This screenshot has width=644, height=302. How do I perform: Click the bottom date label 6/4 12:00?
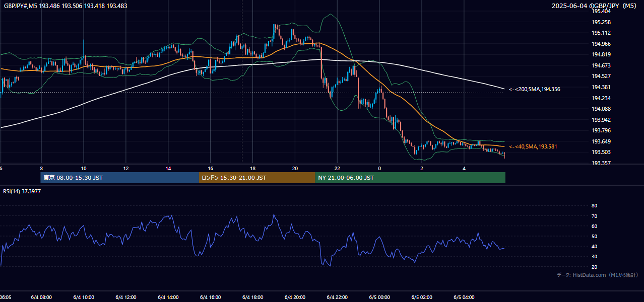126,297
